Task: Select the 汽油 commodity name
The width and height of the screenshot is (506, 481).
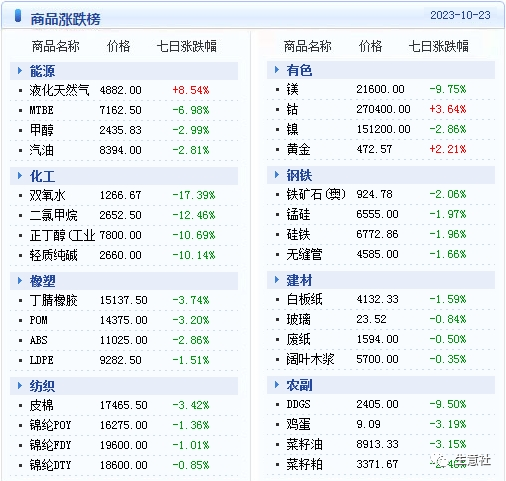Action: 41,150
